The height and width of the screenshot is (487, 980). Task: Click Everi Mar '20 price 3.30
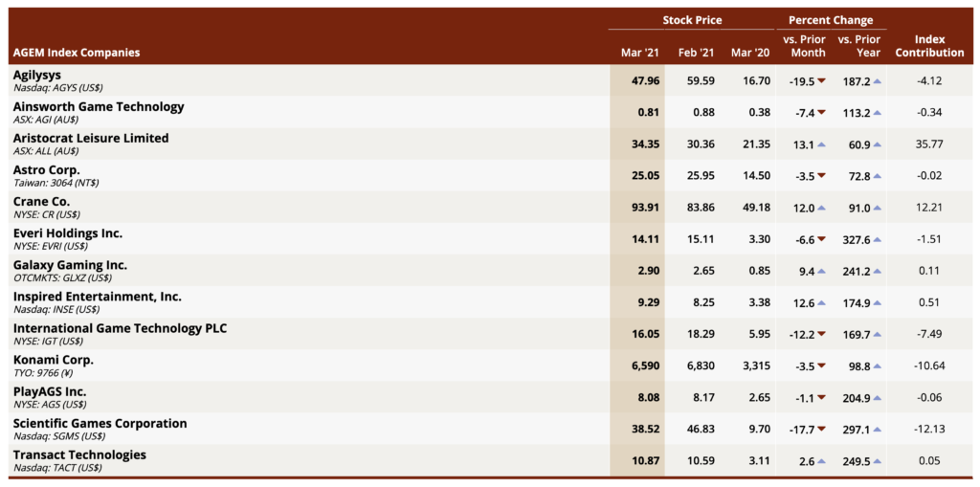[759, 239]
